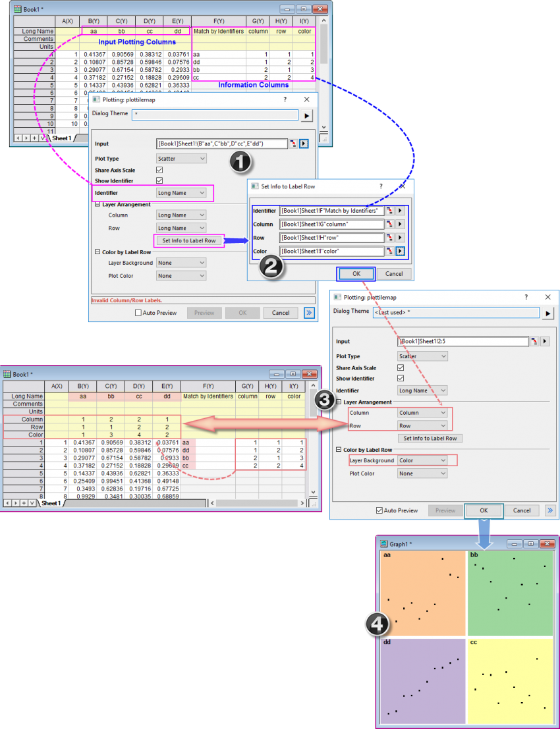Screen dimensions: 560x729
Task: Click Set Info to Label Row highlighted in magenta
Action: point(189,240)
